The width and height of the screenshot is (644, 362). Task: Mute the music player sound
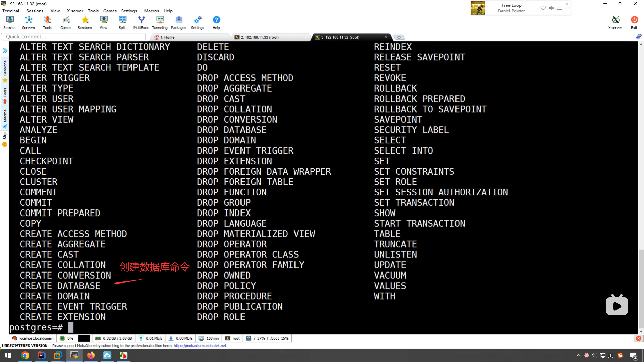[x=551, y=8]
